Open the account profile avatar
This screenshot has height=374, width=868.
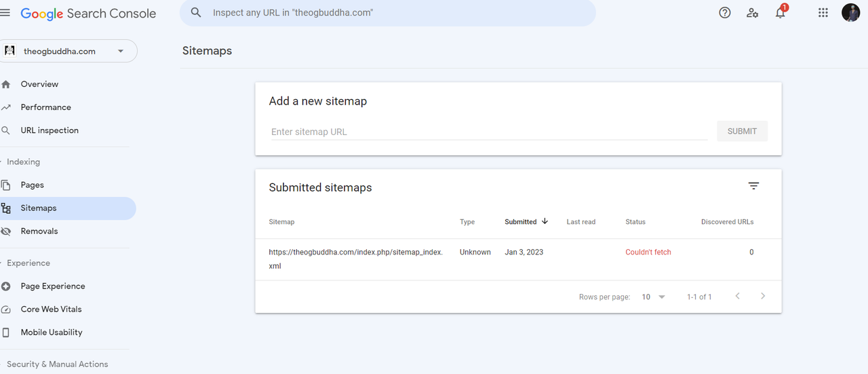click(851, 12)
